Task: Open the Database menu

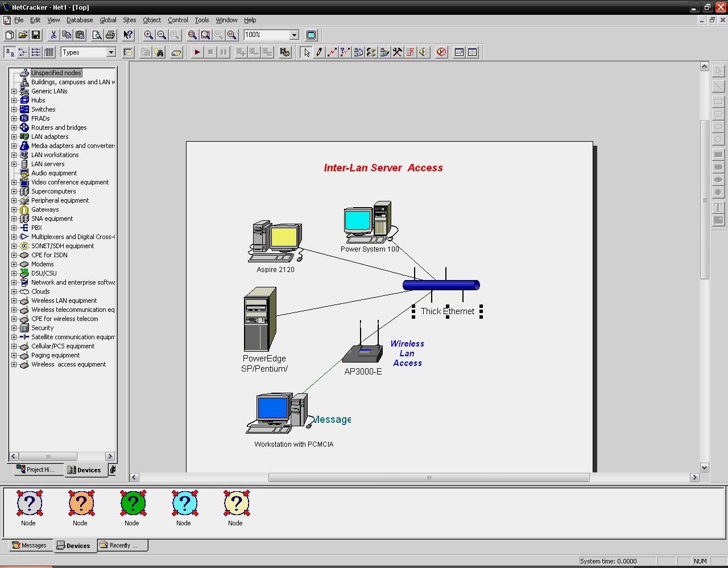Action: [x=80, y=20]
